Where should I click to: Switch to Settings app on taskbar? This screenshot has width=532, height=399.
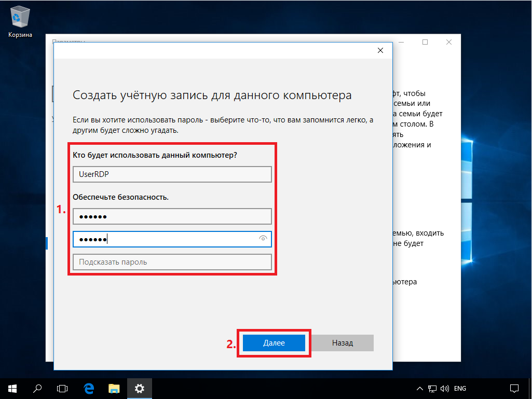(x=139, y=388)
